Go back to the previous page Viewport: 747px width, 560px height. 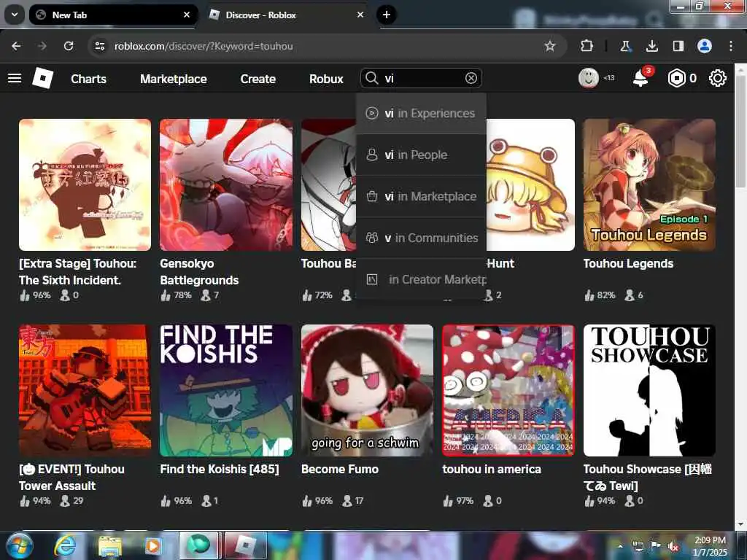pos(16,46)
